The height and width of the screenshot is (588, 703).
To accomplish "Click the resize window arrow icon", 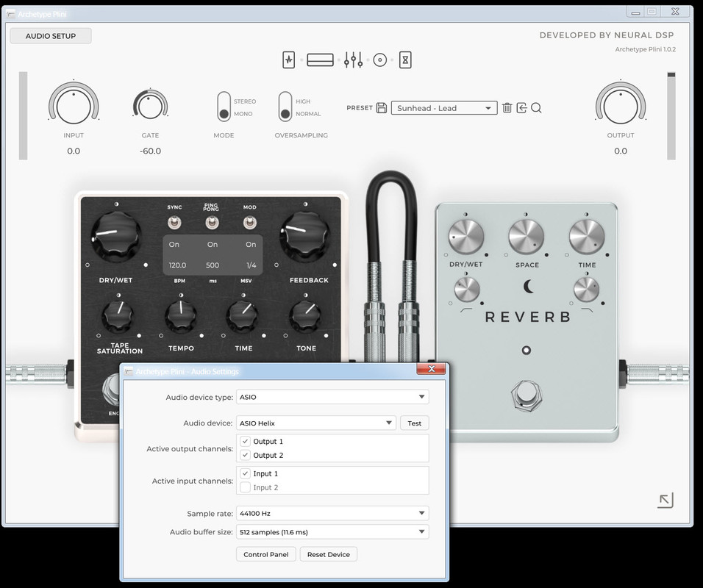I will (665, 500).
